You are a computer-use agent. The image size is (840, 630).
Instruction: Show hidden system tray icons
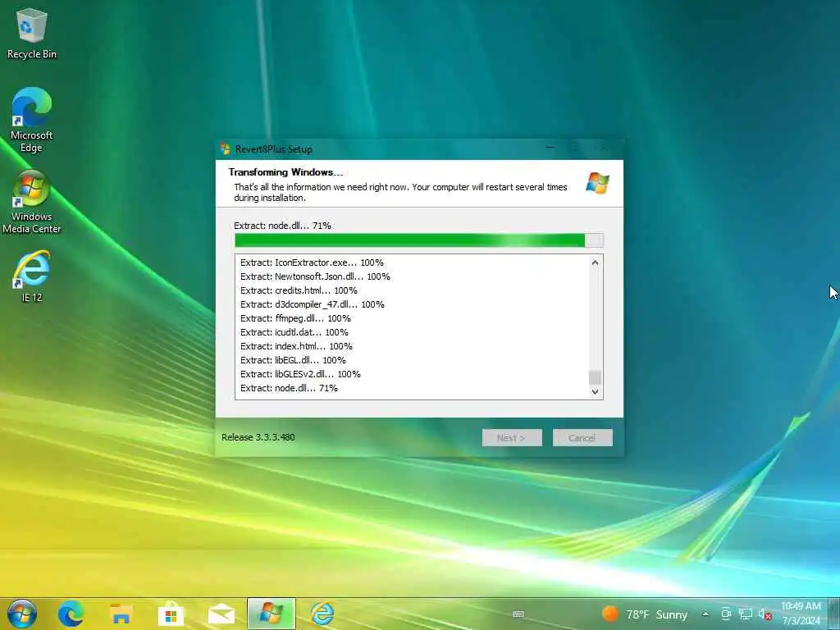click(x=705, y=614)
